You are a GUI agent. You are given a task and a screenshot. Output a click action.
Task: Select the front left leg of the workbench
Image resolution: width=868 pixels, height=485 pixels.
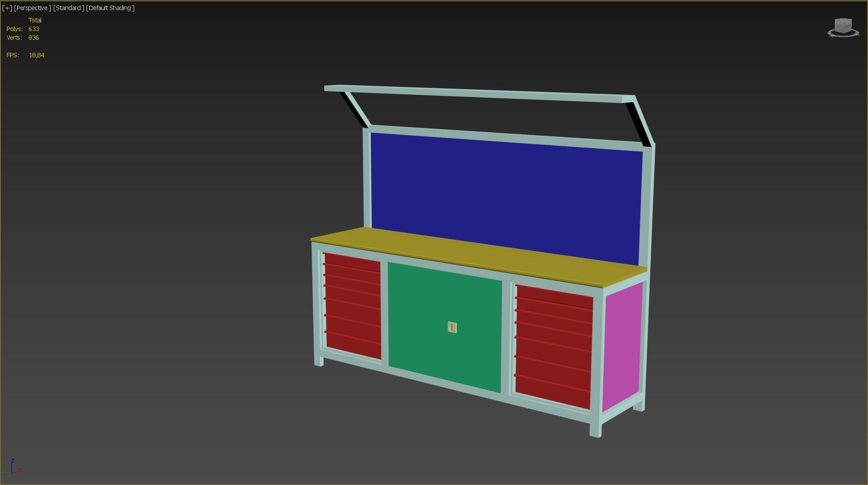pyautogui.click(x=319, y=361)
